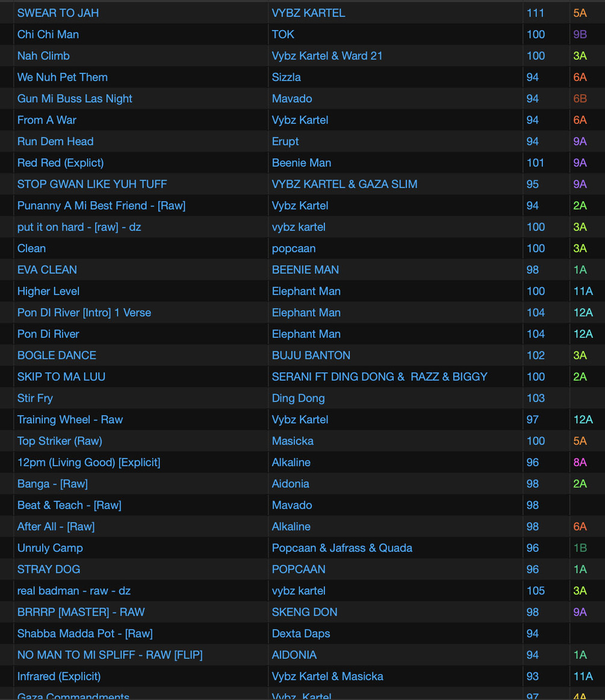
Task: Select the track BRRRP [MASTER] - RAW
Action: (x=81, y=612)
